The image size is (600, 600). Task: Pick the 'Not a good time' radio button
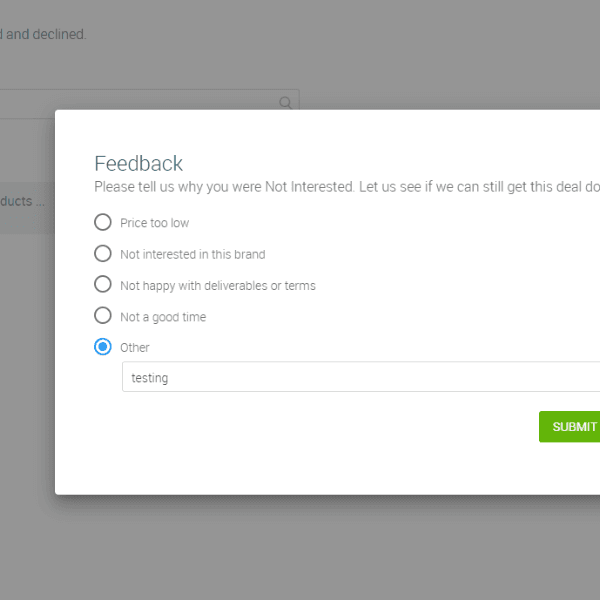pos(102,315)
